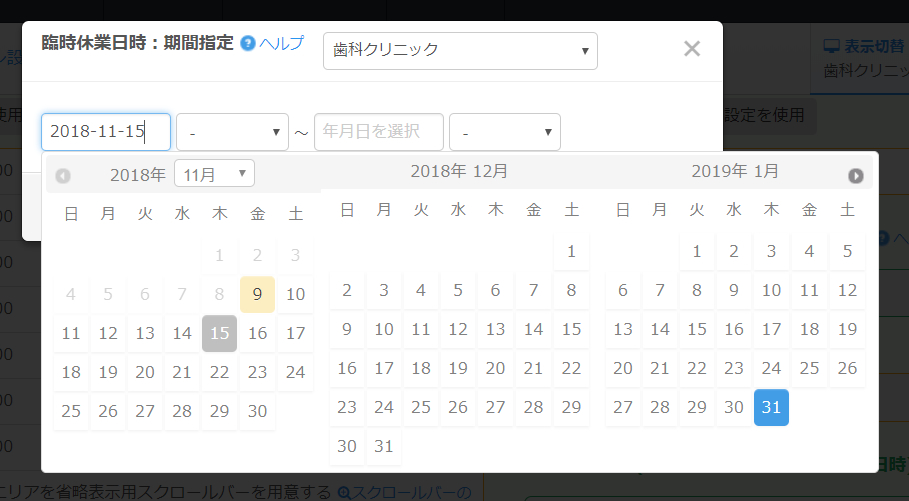Select November 9 highlighted today
This screenshot has width=909, height=501.
258,294
